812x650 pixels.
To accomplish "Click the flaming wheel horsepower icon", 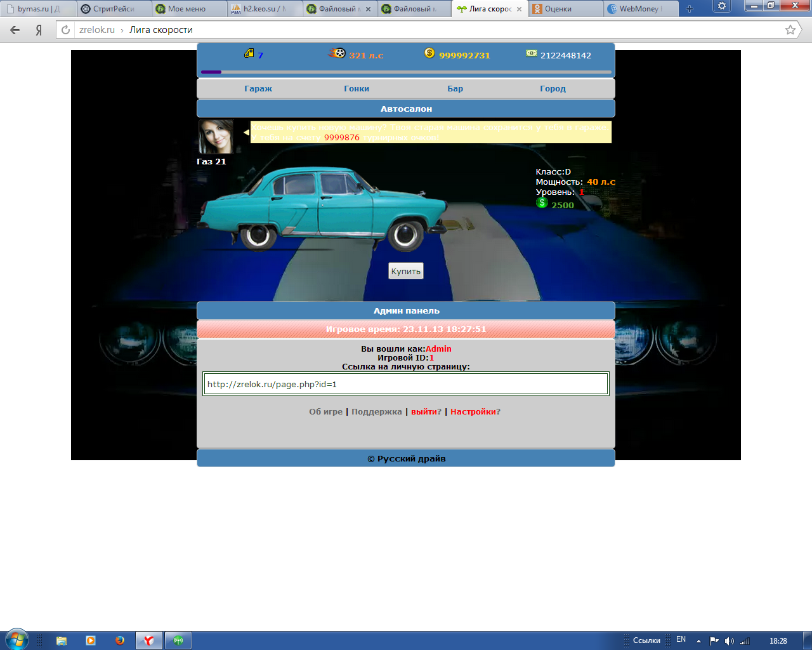I will (x=337, y=53).
